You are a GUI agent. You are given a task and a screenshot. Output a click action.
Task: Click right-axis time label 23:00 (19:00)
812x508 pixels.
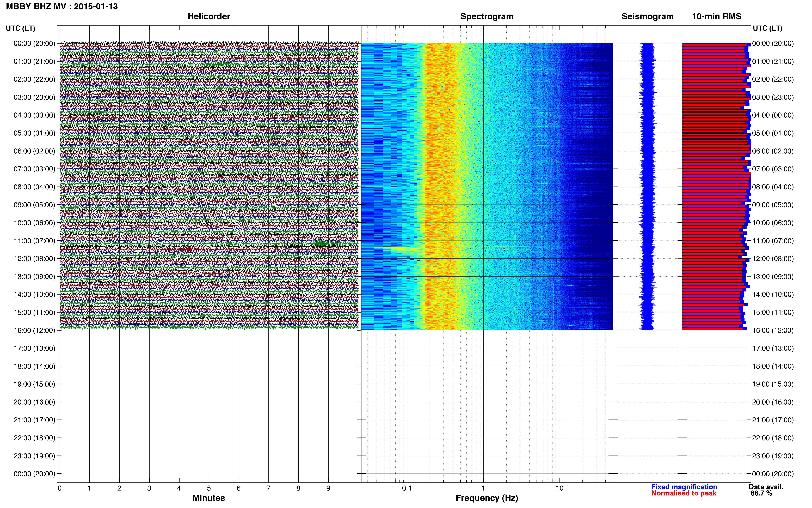click(x=773, y=456)
